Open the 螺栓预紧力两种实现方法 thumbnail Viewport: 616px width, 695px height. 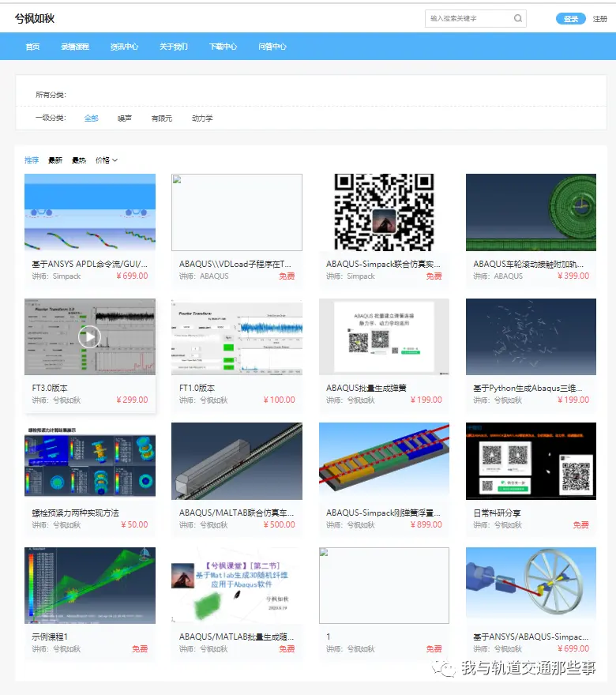pyautogui.click(x=90, y=461)
